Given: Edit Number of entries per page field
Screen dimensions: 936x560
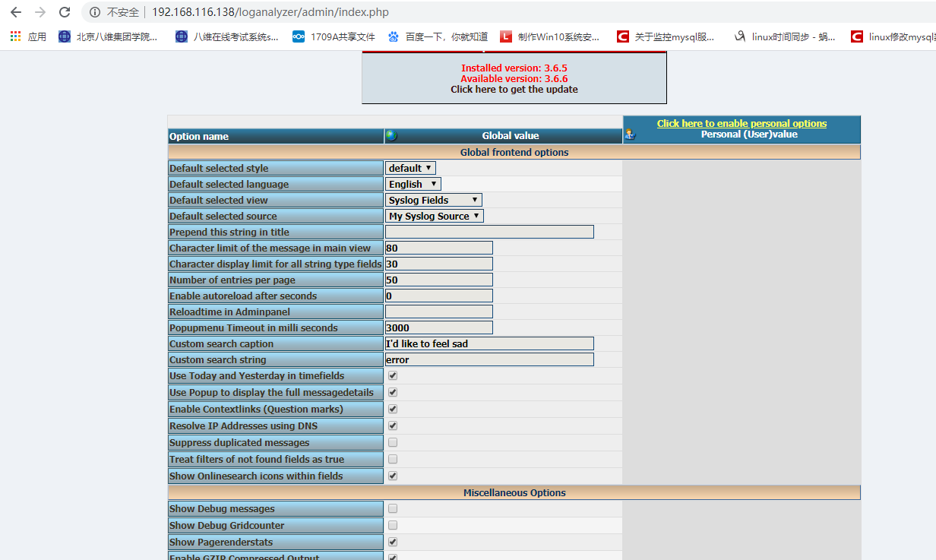Looking at the screenshot, I should [x=439, y=280].
